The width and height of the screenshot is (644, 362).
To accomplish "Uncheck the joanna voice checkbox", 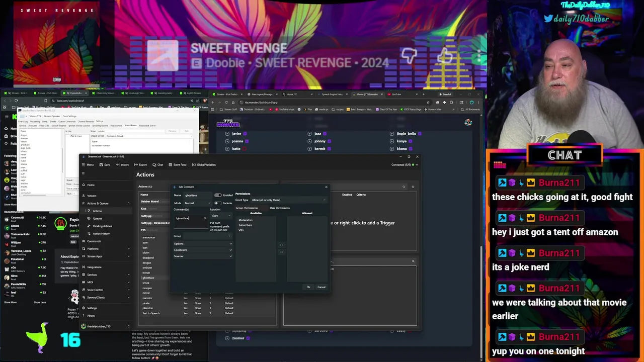I will 247,141.
